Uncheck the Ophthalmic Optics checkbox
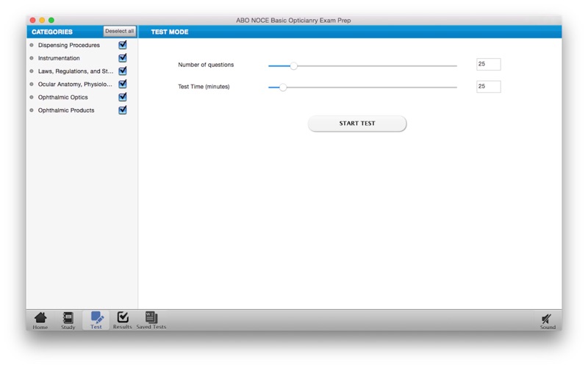The height and width of the screenshot is (368, 588). tap(123, 97)
